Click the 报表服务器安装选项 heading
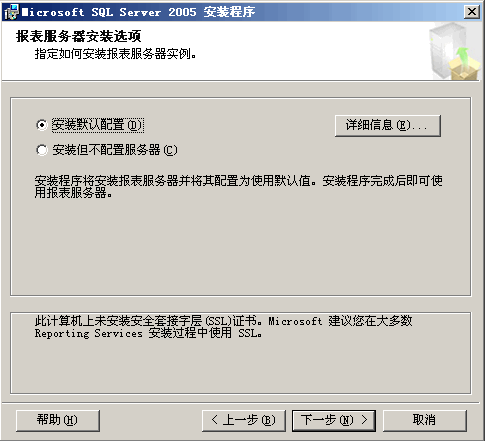Image resolution: width=485 pixels, height=441 pixels. pyautogui.click(x=79, y=36)
